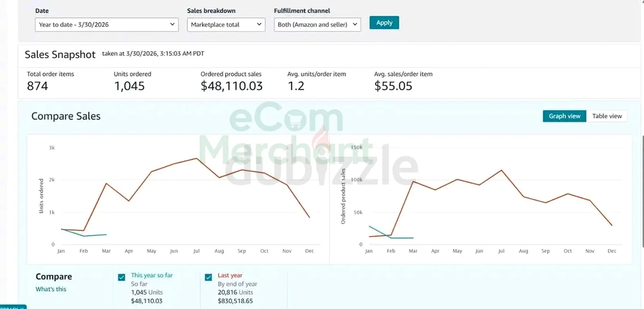Viewport: 644px width, 309px height.
Task: Open the Fulfillment channel dropdown
Action: 317,25
